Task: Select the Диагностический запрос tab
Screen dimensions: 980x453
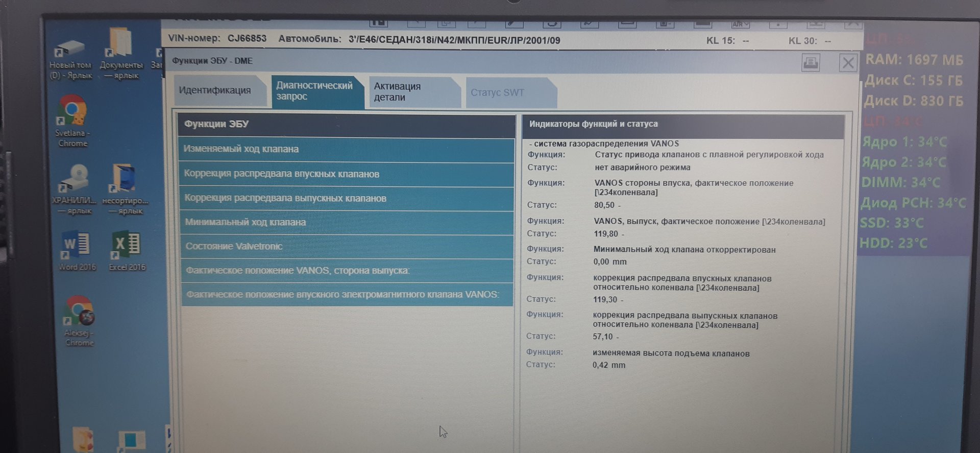Action: pyautogui.click(x=317, y=91)
